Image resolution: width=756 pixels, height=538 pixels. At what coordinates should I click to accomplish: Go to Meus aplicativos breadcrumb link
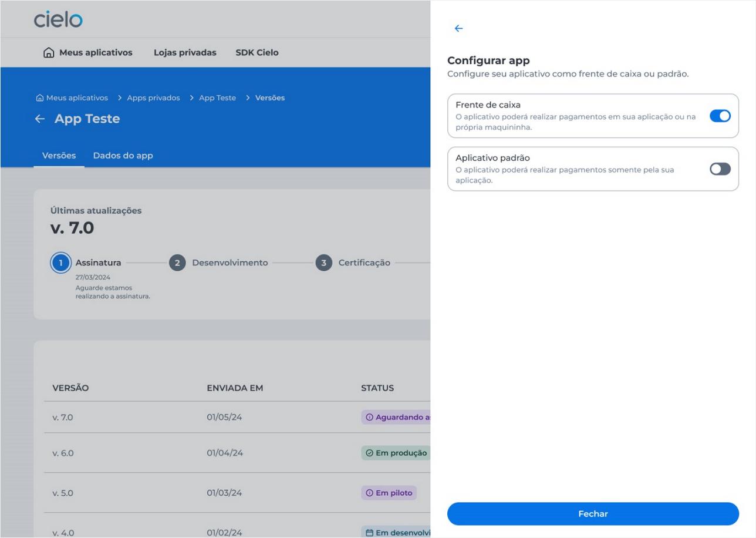(x=77, y=98)
